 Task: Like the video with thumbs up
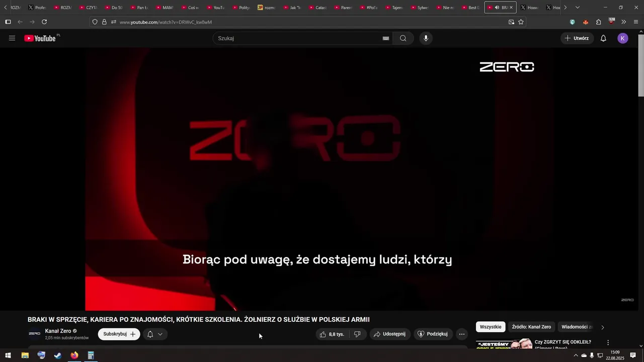(332, 334)
